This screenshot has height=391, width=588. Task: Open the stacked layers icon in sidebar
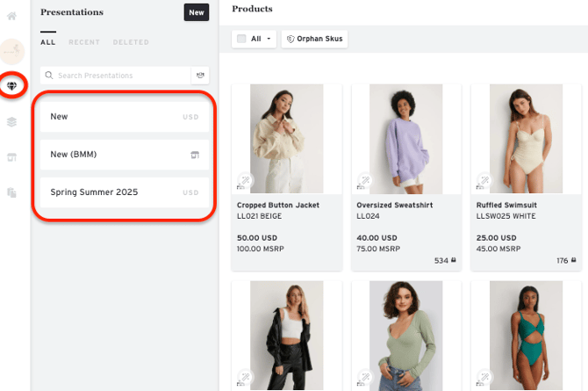[x=13, y=121]
